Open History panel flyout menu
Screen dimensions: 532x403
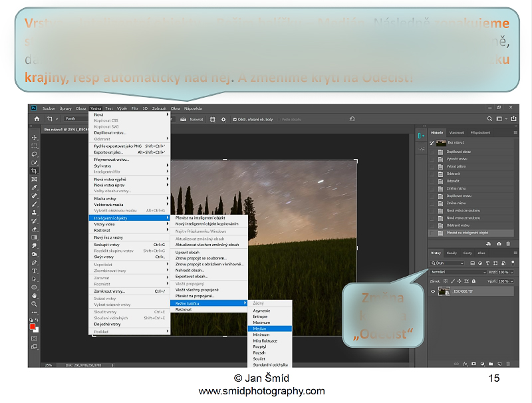tap(515, 132)
